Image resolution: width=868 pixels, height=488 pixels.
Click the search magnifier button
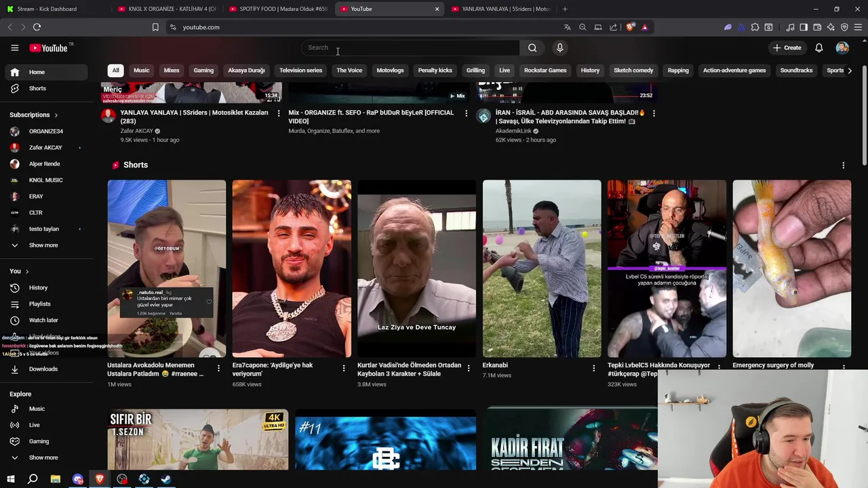click(x=532, y=47)
